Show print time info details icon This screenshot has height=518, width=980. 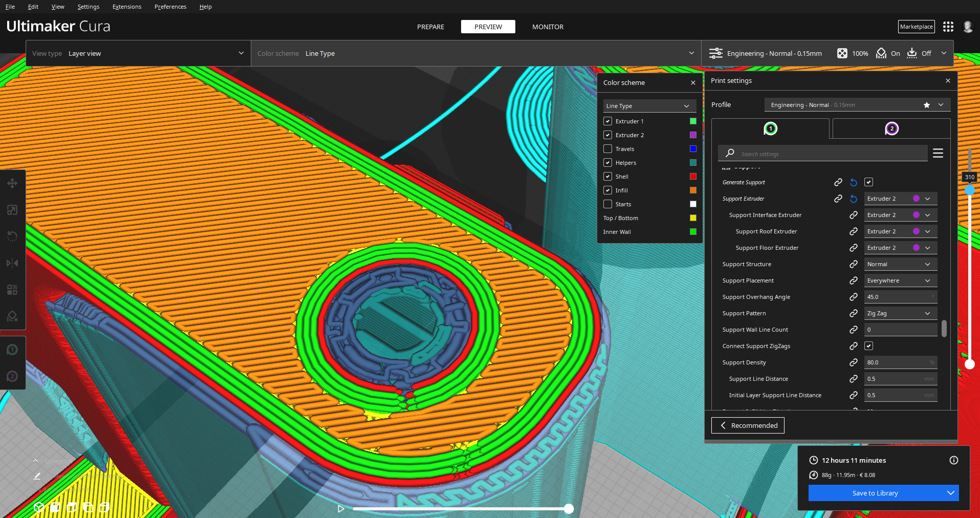tap(954, 460)
